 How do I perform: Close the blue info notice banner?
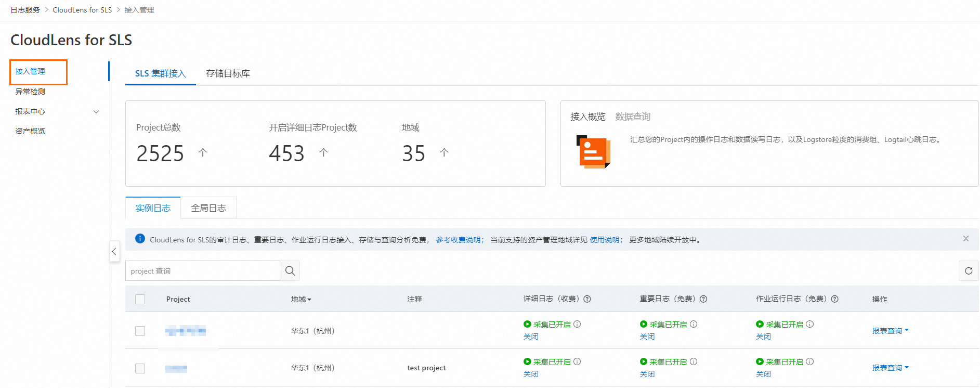tap(966, 239)
